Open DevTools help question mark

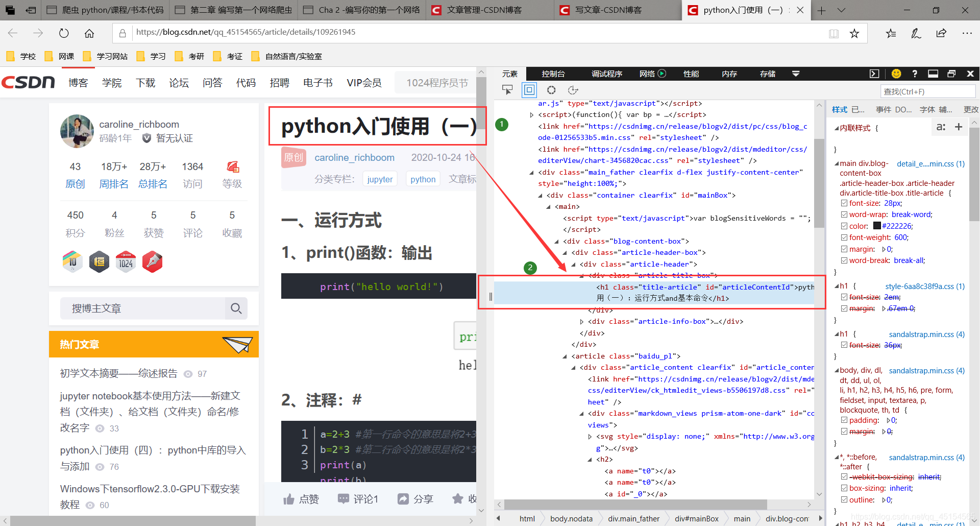[x=915, y=74]
